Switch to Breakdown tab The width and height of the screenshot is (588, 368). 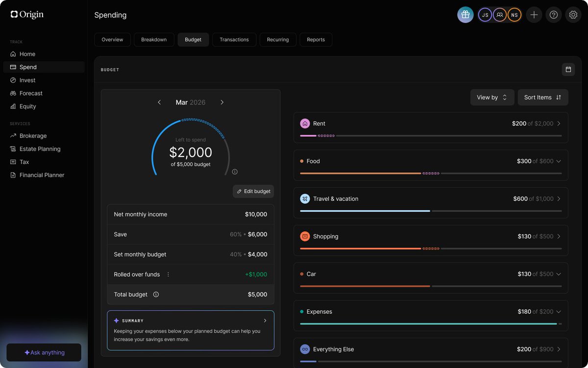pyautogui.click(x=154, y=40)
